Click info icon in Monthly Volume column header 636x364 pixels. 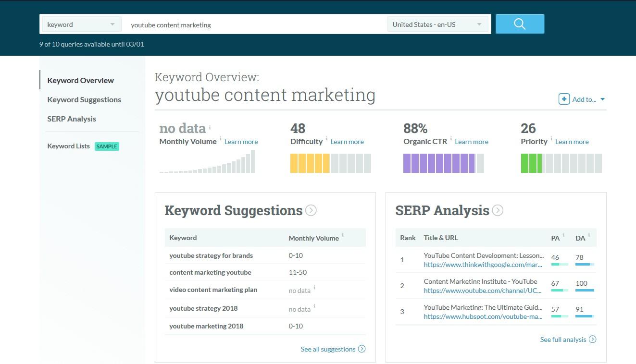(x=343, y=235)
